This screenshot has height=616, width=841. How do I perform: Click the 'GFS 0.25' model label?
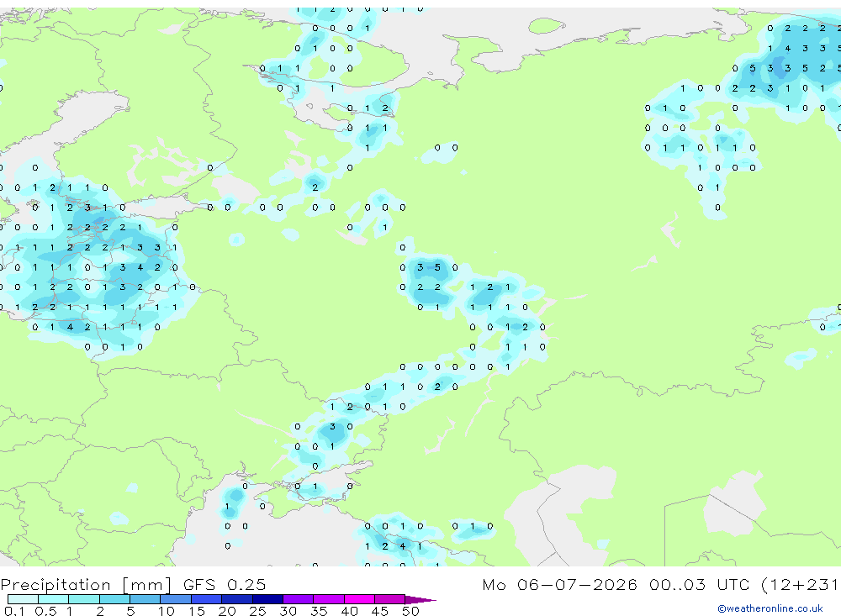225,584
